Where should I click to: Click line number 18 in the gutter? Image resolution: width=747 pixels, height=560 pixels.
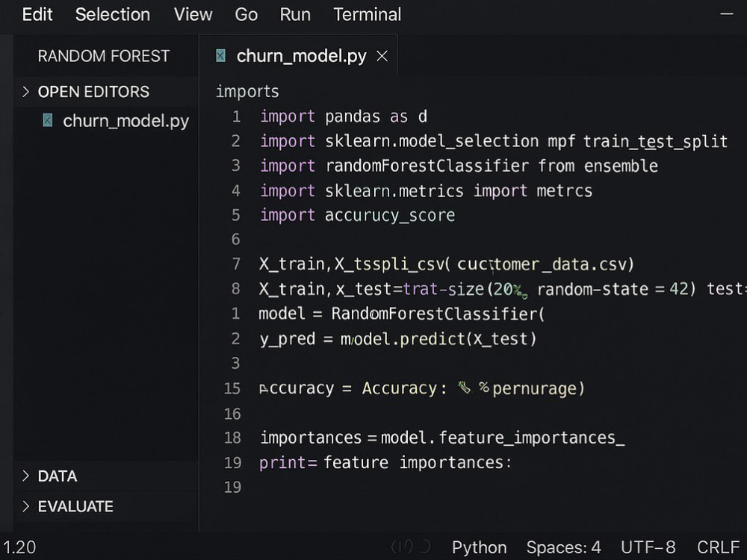232,438
